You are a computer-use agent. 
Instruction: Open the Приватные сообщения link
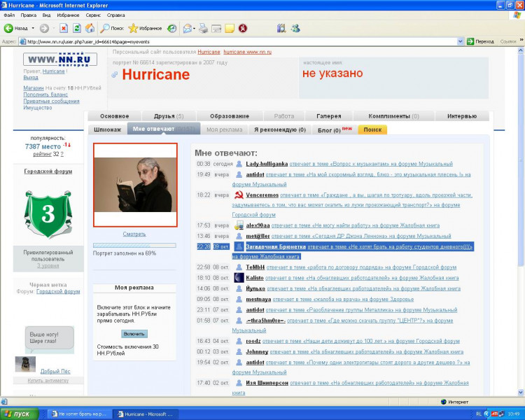(x=51, y=101)
